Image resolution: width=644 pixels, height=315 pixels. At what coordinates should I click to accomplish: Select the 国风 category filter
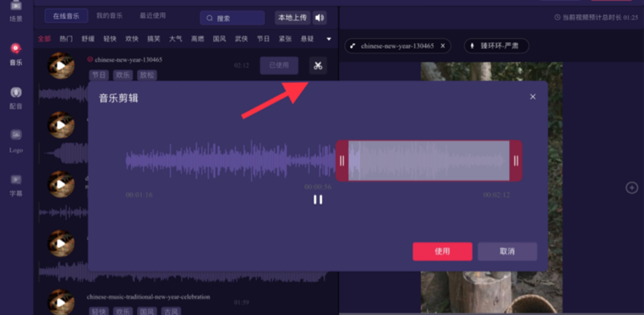(219, 39)
